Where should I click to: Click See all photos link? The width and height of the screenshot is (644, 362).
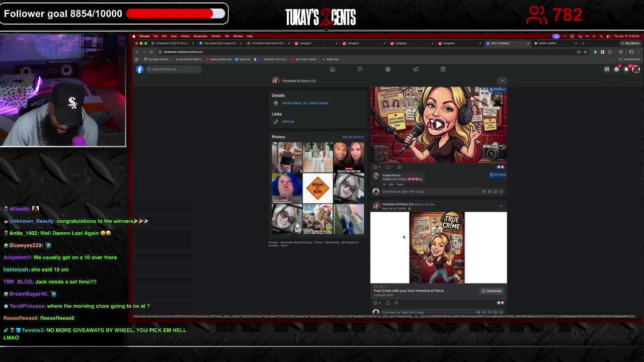[353, 137]
